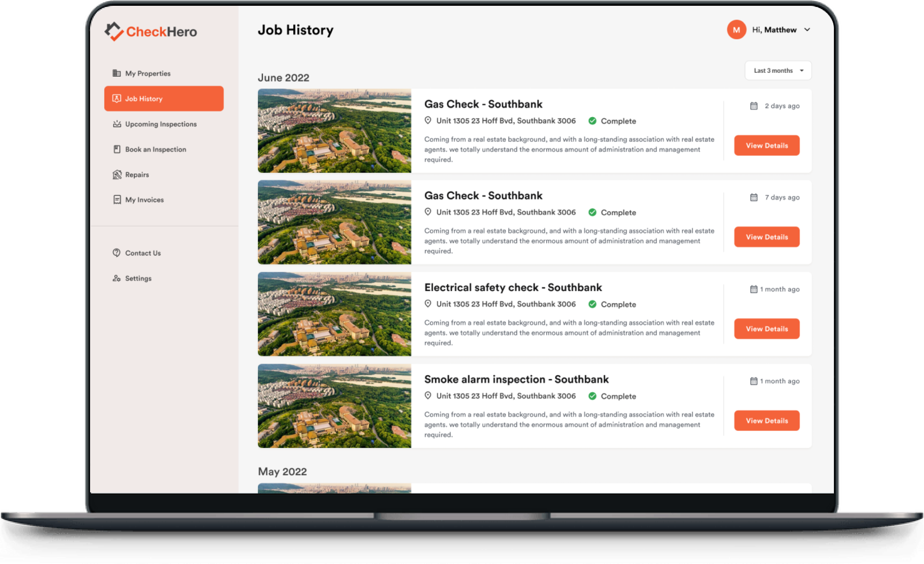View Details for the Electrical safety check

pyautogui.click(x=767, y=329)
